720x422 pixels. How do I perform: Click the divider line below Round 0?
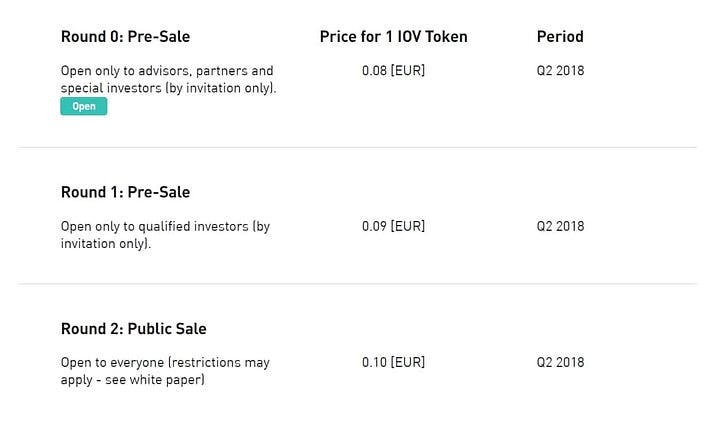coord(358,147)
